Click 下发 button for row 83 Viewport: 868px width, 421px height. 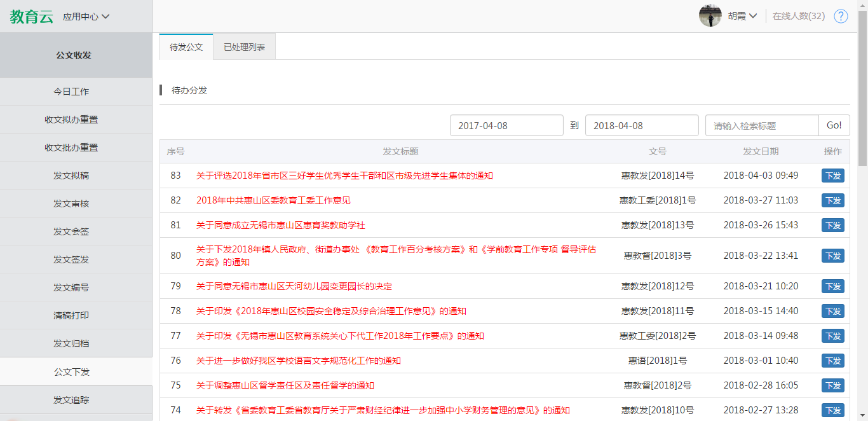pyautogui.click(x=832, y=176)
